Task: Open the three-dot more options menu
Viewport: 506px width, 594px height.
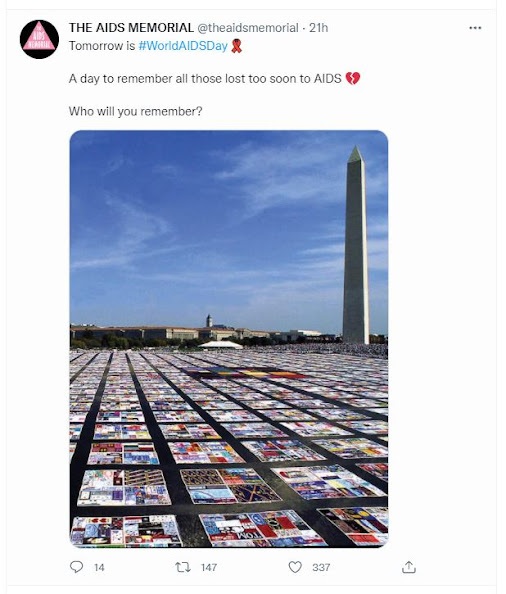Action: pyautogui.click(x=475, y=28)
